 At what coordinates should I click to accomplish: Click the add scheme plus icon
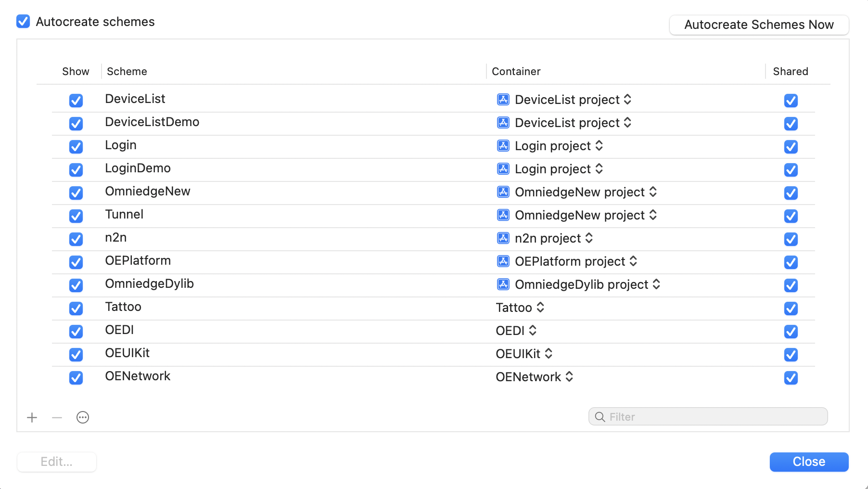(x=32, y=417)
